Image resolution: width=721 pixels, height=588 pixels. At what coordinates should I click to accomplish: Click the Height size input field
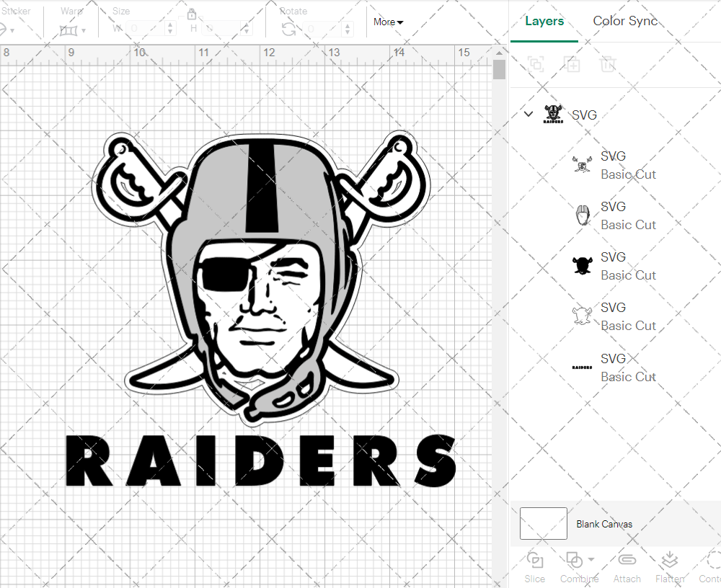click(x=221, y=29)
